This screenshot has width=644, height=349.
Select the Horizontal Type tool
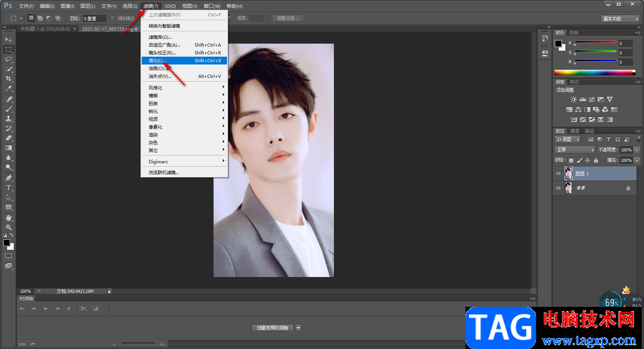coord(9,188)
